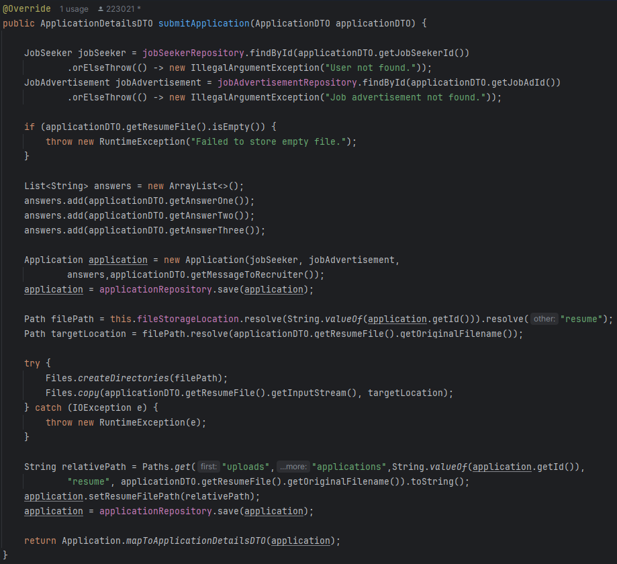Click the @Override annotation

pos(27,9)
